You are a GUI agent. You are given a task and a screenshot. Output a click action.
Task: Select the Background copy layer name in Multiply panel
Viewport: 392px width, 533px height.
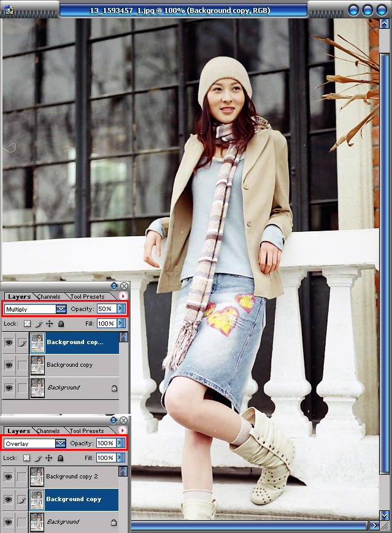pos(70,365)
